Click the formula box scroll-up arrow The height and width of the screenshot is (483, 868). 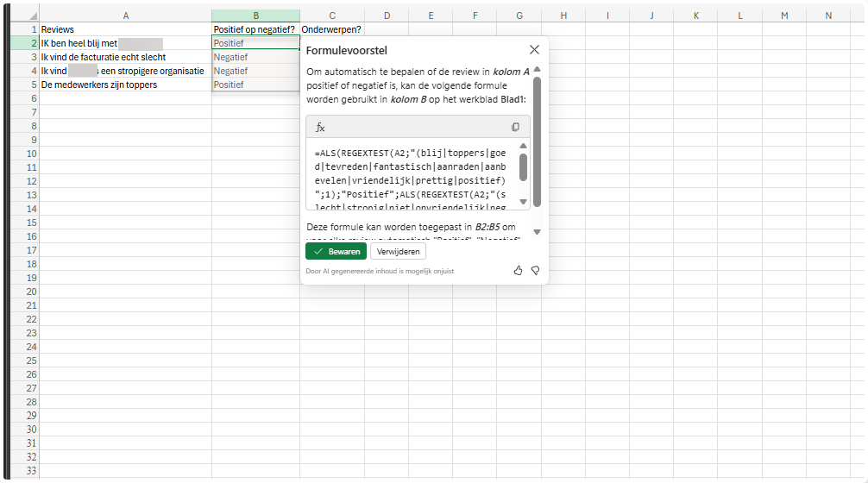[x=523, y=147]
